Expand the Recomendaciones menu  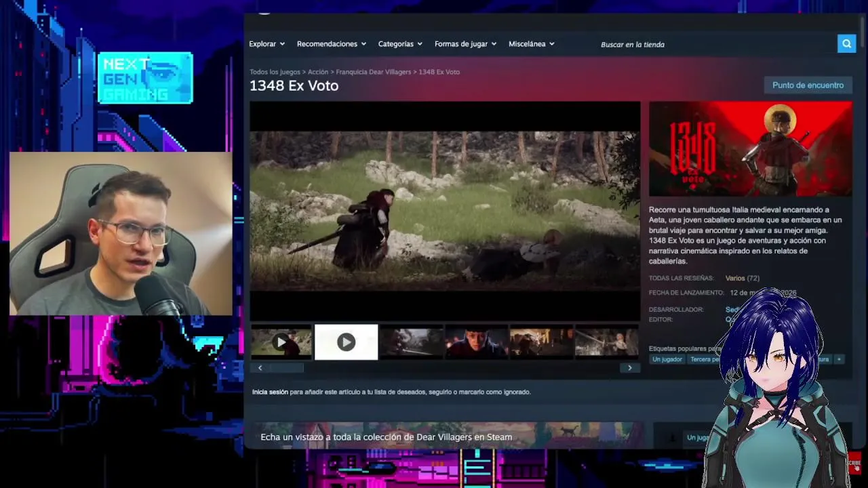(331, 44)
